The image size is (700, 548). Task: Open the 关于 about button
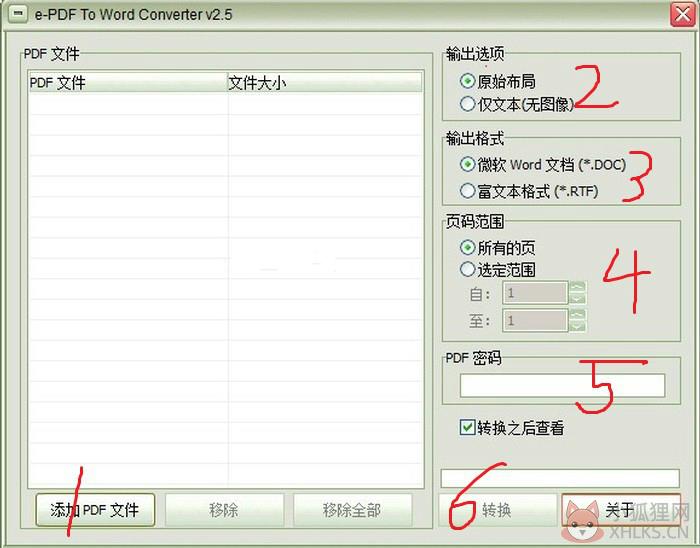621,510
